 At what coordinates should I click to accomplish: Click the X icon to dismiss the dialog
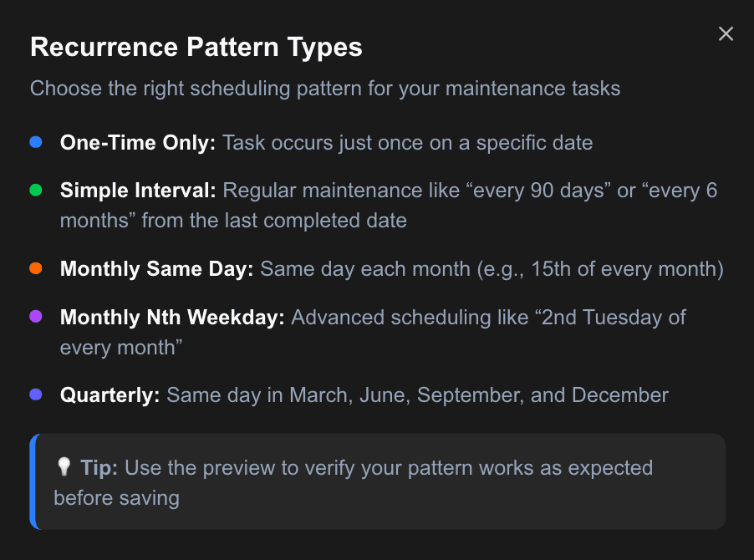[725, 33]
